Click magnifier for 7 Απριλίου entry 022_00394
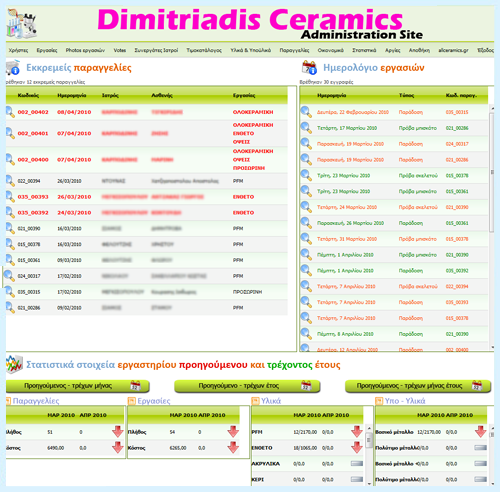Image resolution: width=500 pixels, height=492 pixels. coord(306,286)
